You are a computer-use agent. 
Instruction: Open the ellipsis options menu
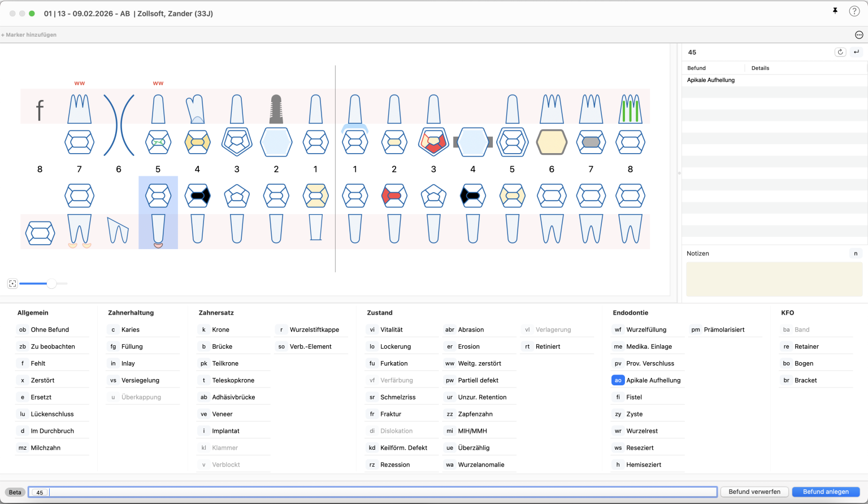(858, 35)
